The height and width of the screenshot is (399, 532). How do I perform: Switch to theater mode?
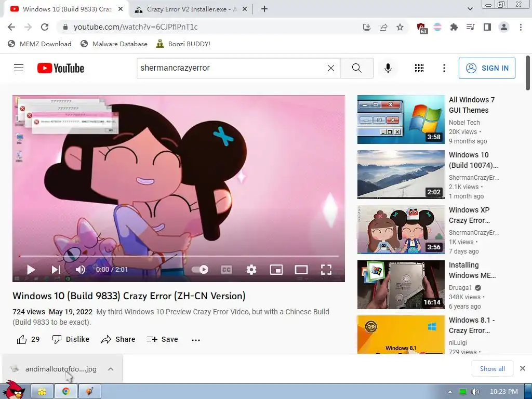coord(301,270)
